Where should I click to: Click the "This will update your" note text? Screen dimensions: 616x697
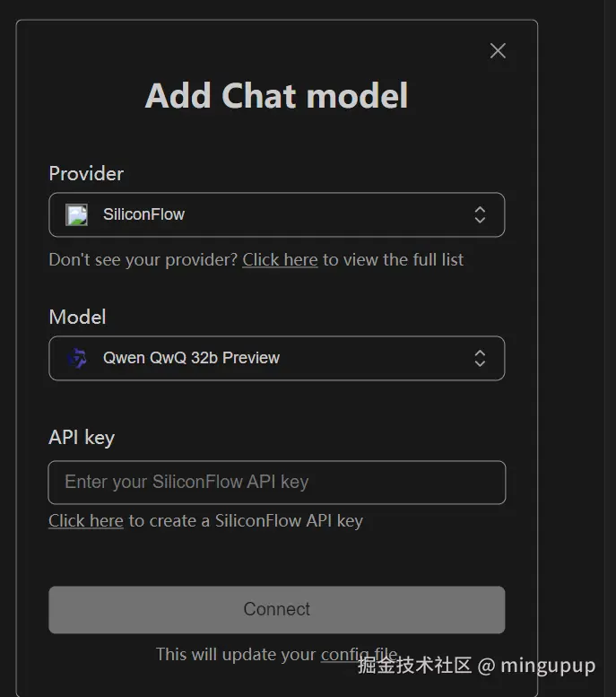tap(236, 654)
